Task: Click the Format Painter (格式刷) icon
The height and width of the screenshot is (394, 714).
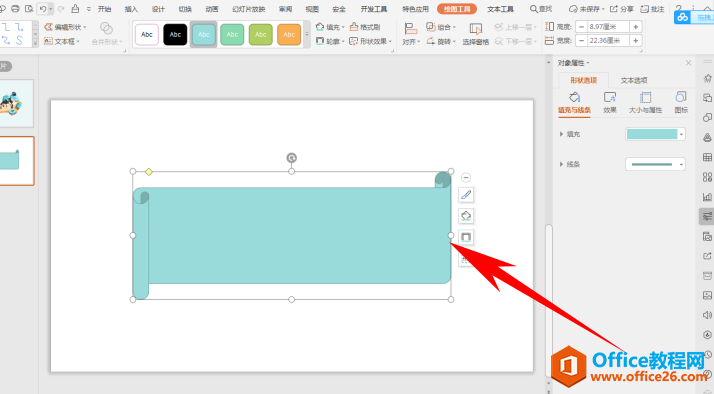Action: (x=354, y=27)
